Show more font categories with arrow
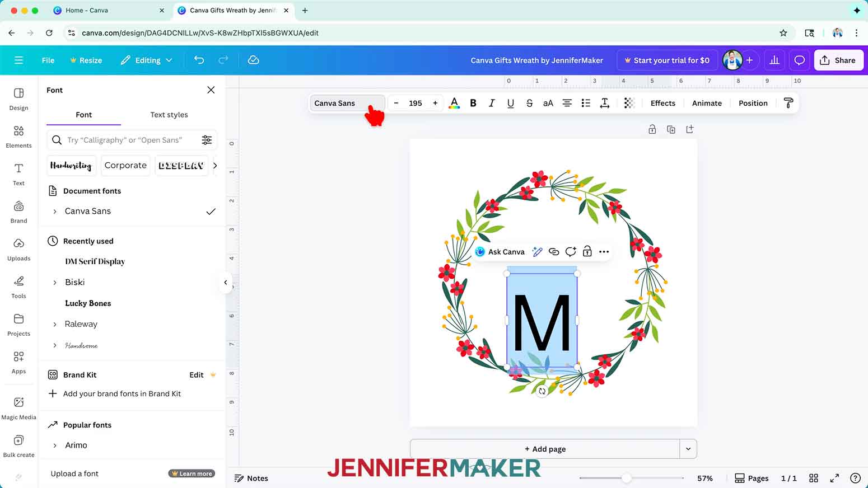The width and height of the screenshot is (868, 488). click(x=214, y=166)
